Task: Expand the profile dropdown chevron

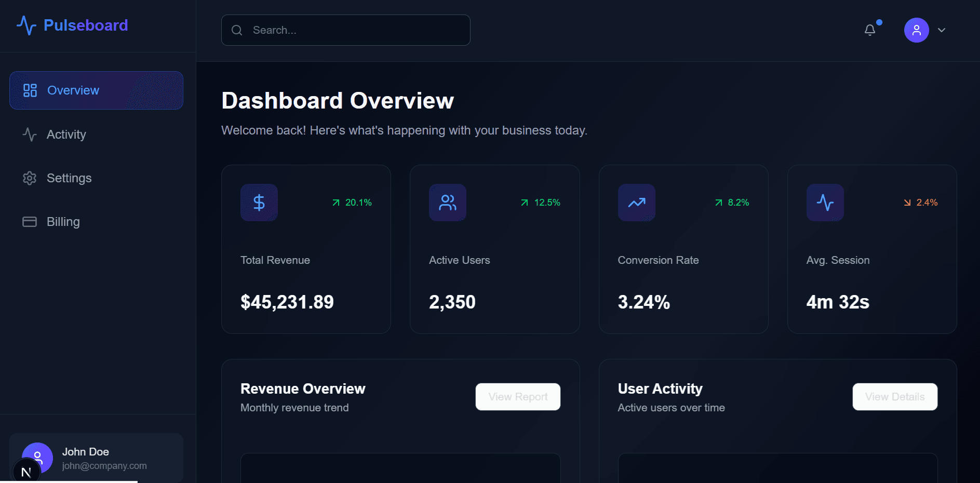Action: (x=942, y=30)
